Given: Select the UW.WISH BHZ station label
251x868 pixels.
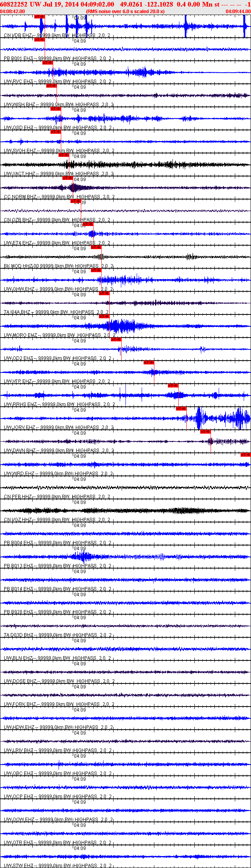Looking at the screenshot, I should [x=20, y=105].
